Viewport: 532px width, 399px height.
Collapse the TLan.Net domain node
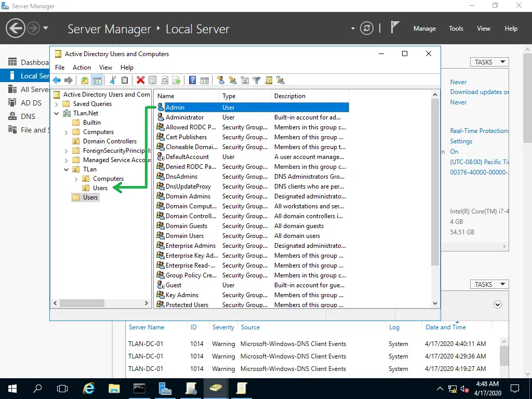pyautogui.click(x=57, y=113)
